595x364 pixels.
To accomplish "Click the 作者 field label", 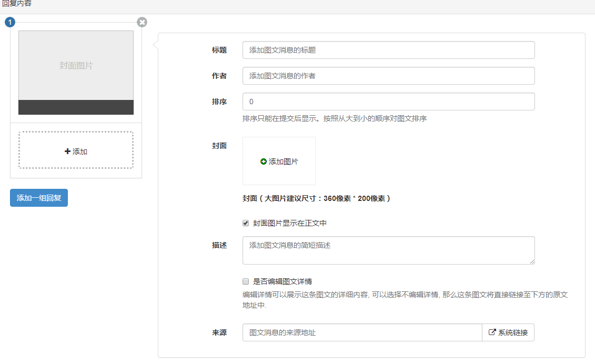I will 219,76.
